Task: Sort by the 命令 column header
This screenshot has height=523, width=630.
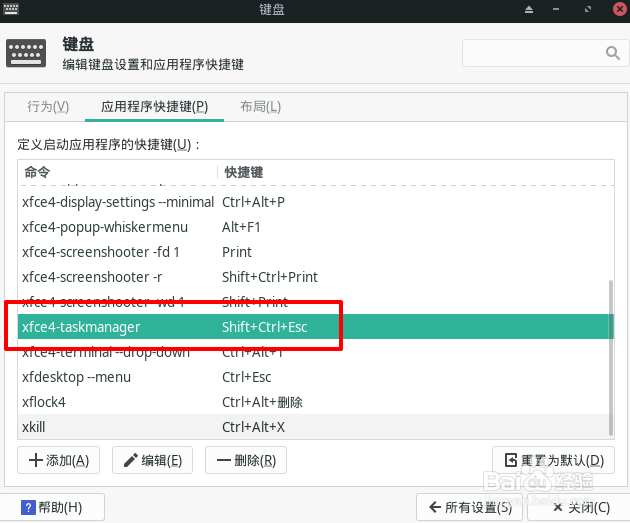Action: click(x=117, y=172)
